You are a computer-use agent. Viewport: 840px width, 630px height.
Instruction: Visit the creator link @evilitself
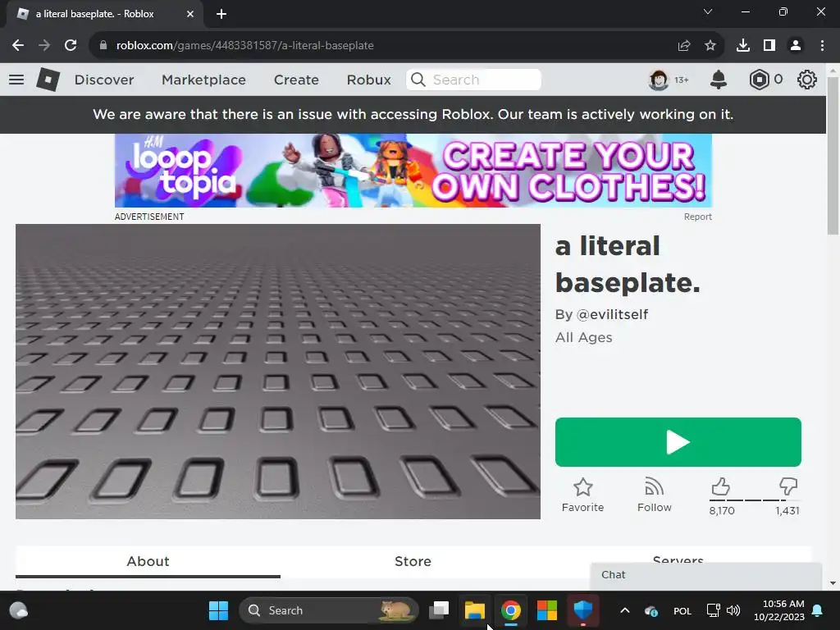pos(612,314)
